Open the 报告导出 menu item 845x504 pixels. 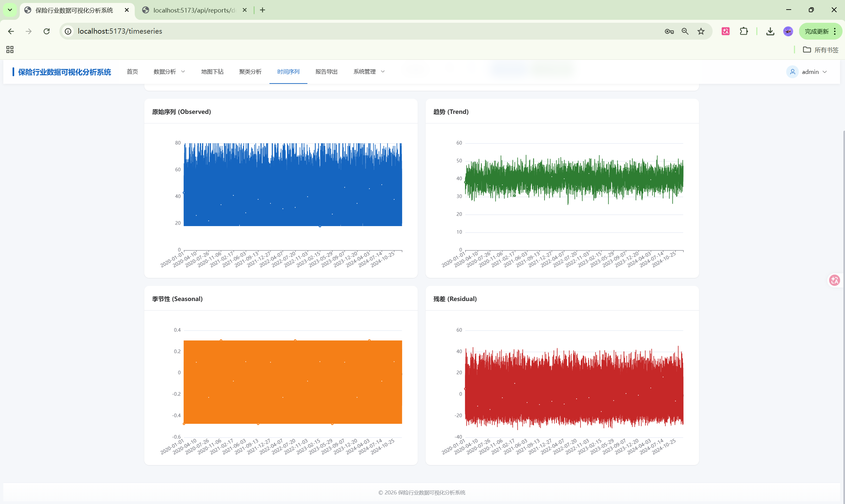tap(326, 72)
